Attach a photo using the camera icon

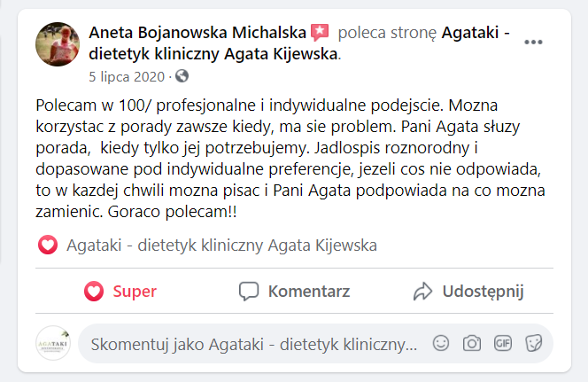tap(472, 343)
